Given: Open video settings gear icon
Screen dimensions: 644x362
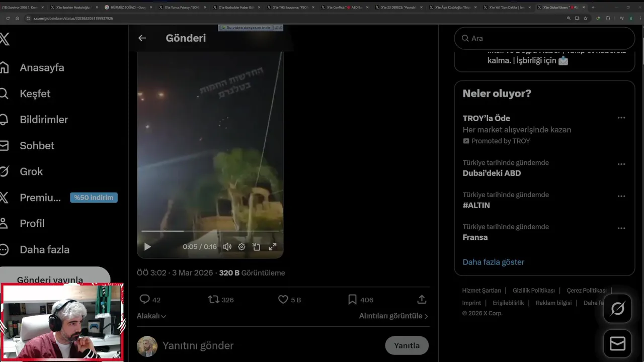Looking at the screenshot, I should [242, 247].
